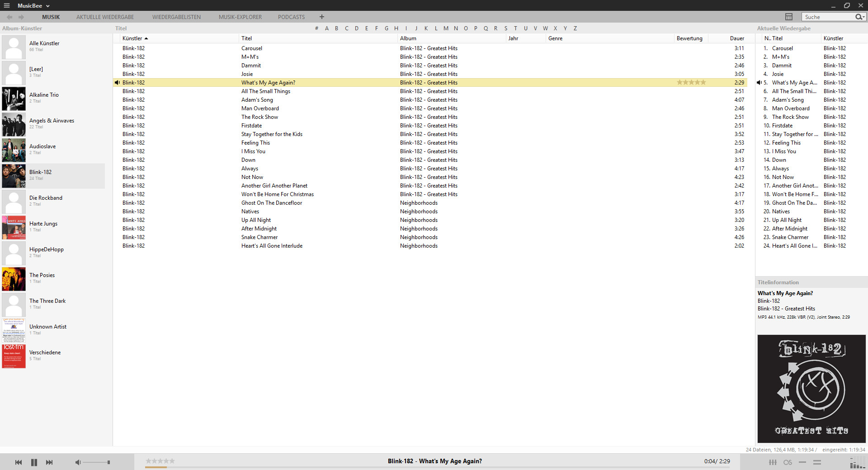Add a new tab with the plus button
The width and height of the screenshot is (868, 470).
[x=321, y=17]
